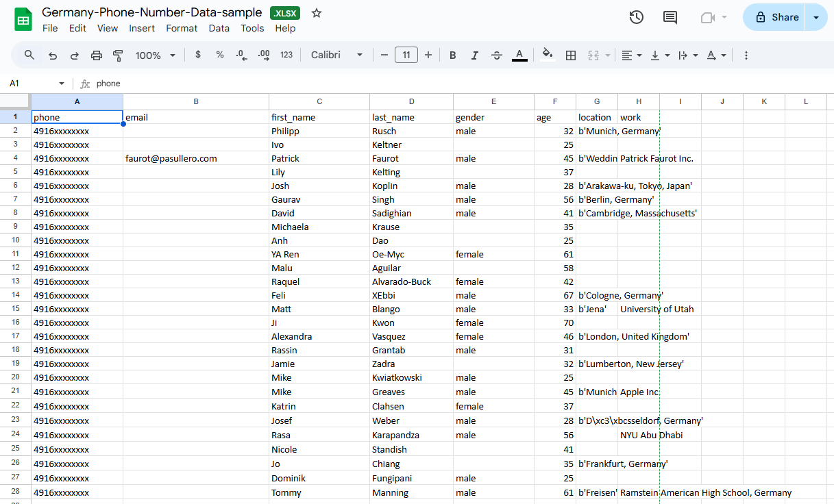Open the Insert menu

pos(142,28)
